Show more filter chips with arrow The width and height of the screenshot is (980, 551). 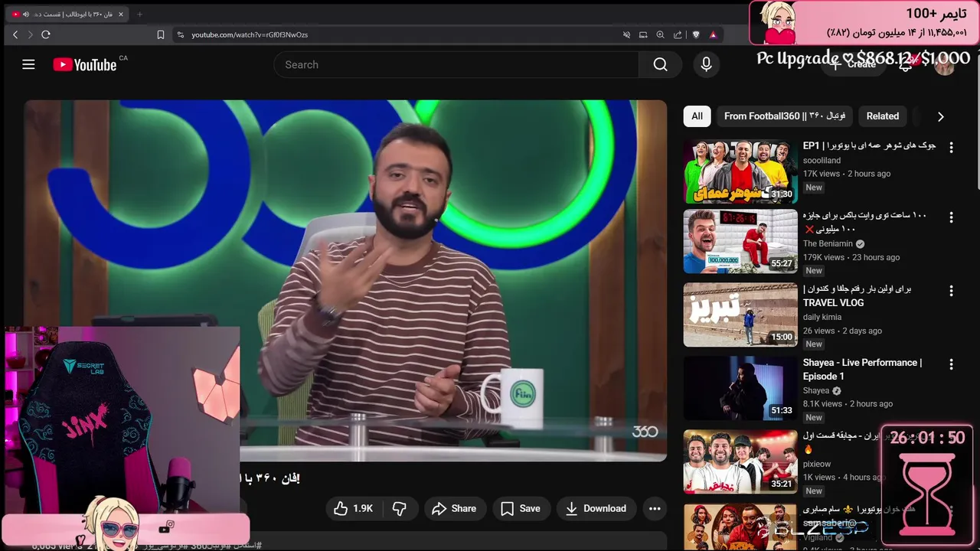click(x=940, y=116)
